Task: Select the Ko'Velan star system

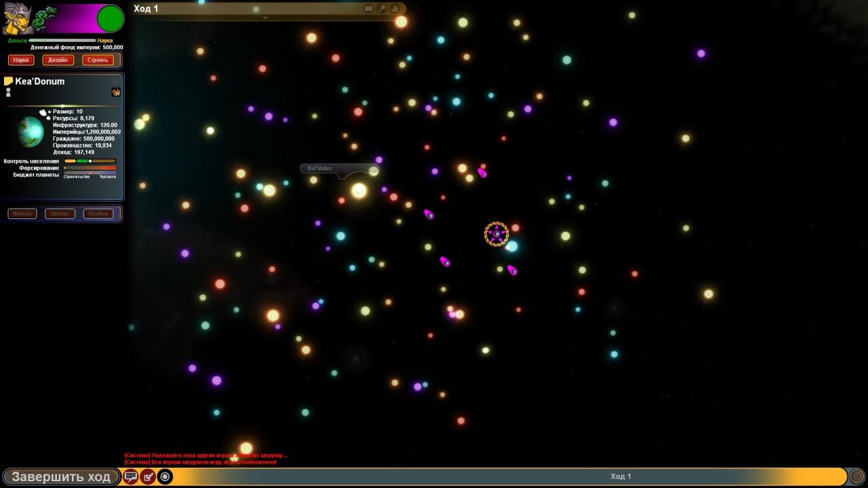Action: pos(359,190)
